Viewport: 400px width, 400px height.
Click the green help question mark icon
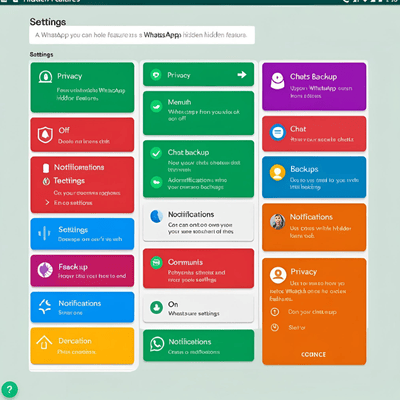pos(9,389)
